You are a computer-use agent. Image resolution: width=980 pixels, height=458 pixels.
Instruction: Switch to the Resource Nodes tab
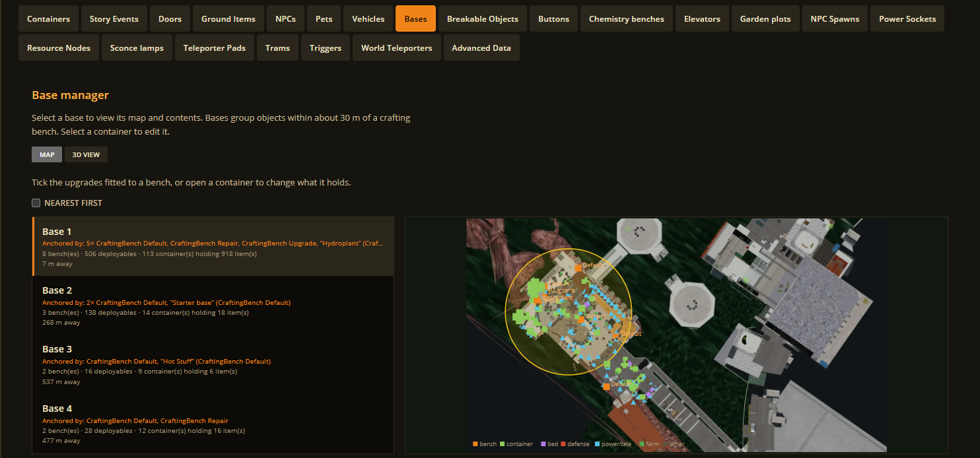[59, 48]
